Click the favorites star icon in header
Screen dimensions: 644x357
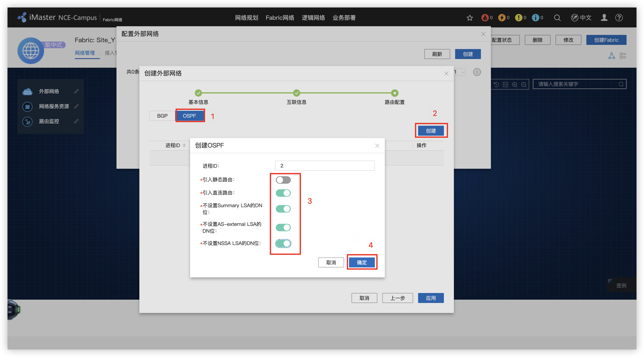click(x=469, y=18)
